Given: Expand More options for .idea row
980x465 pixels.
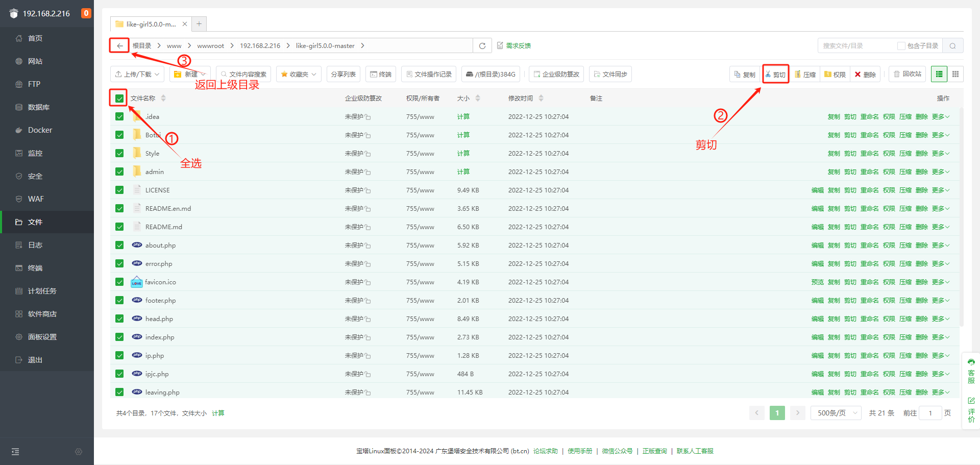Looking at the screenshot, I should click(940, 116).
